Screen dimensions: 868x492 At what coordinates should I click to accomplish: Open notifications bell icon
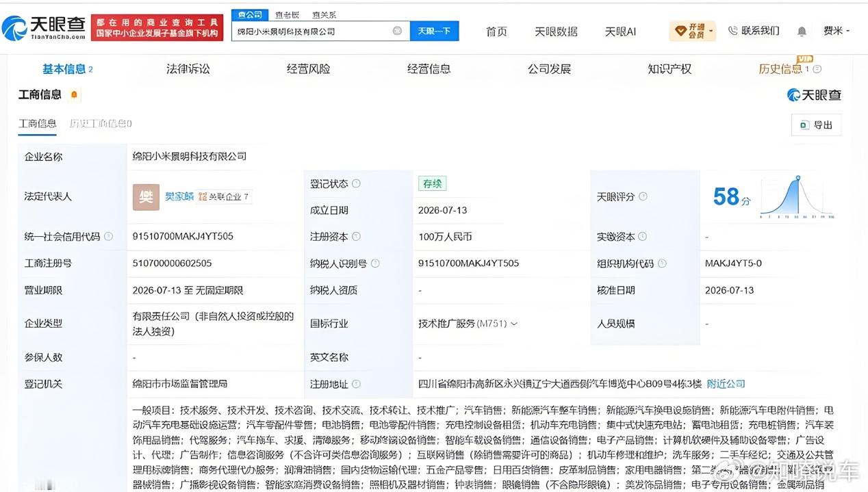(x=802, y=31)
